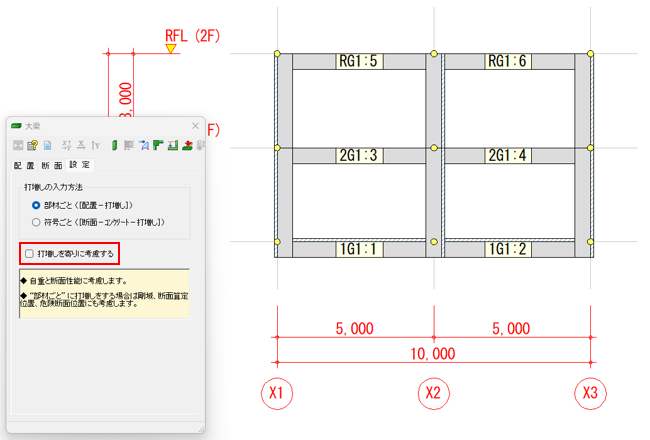Select beam label 1G1:1
650x440 pixels.
click(358, 249)
